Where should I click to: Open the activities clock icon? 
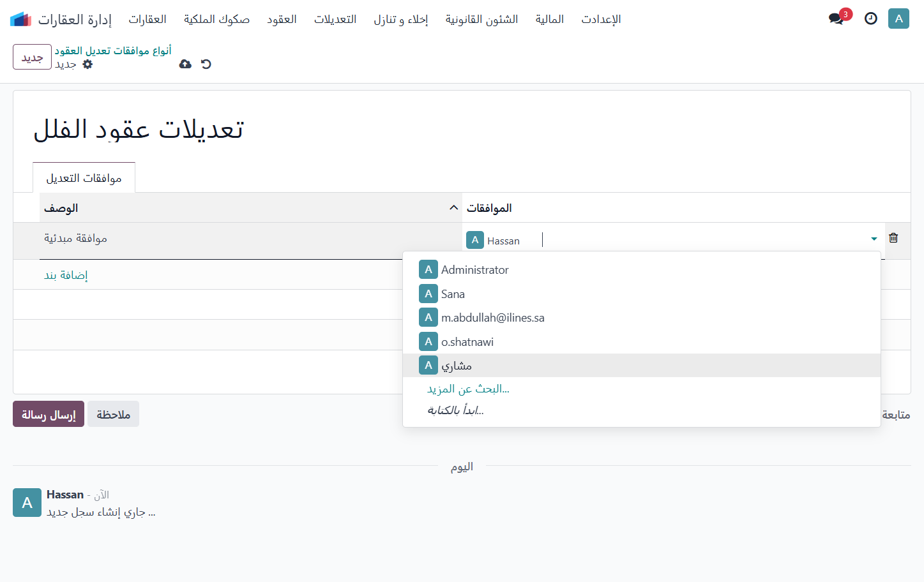click(871, 19)
